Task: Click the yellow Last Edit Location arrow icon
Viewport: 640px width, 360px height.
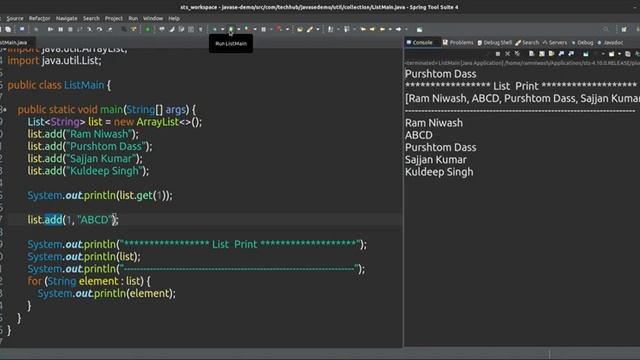Action: pos(363,29)
